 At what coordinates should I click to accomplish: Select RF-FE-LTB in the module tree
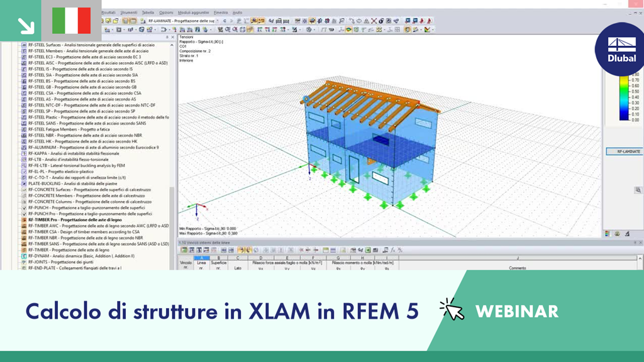pos(76,165)
